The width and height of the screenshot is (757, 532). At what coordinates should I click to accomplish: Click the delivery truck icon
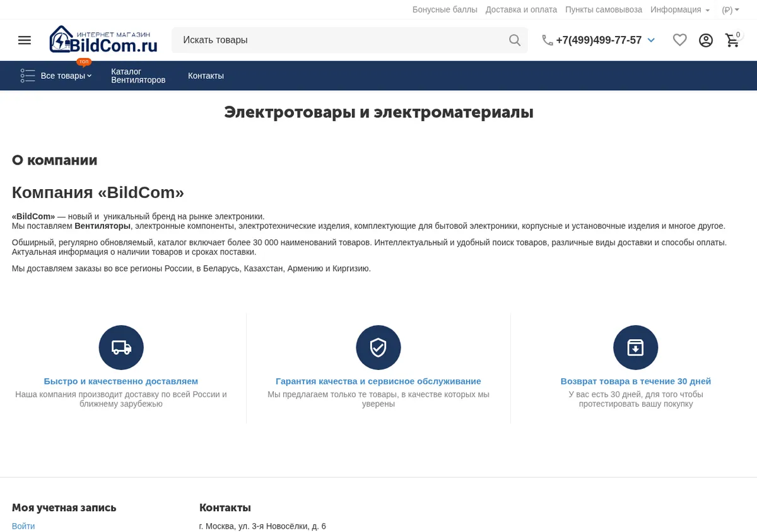click(121, 347)
